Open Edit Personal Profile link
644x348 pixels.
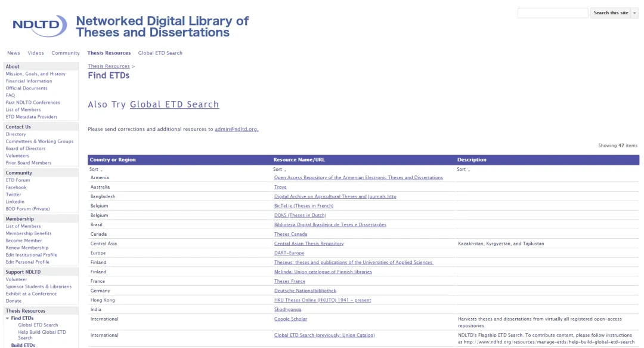click(27, 262)
